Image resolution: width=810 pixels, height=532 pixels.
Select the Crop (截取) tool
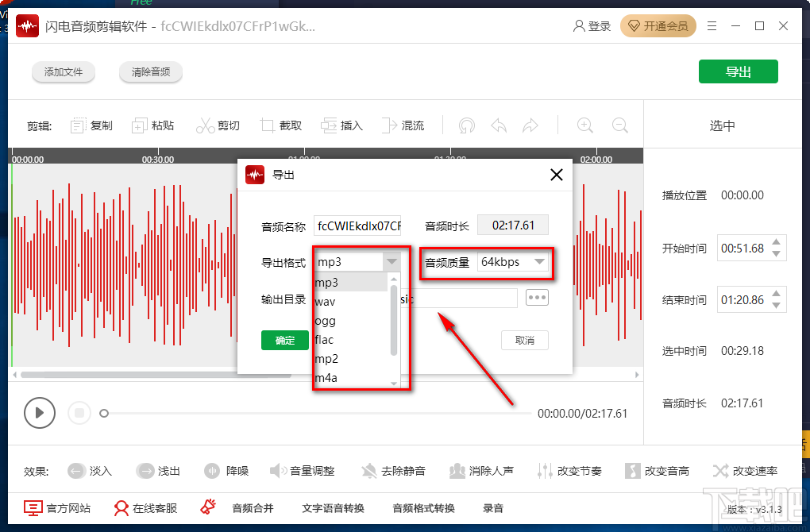tap(281, 125)
